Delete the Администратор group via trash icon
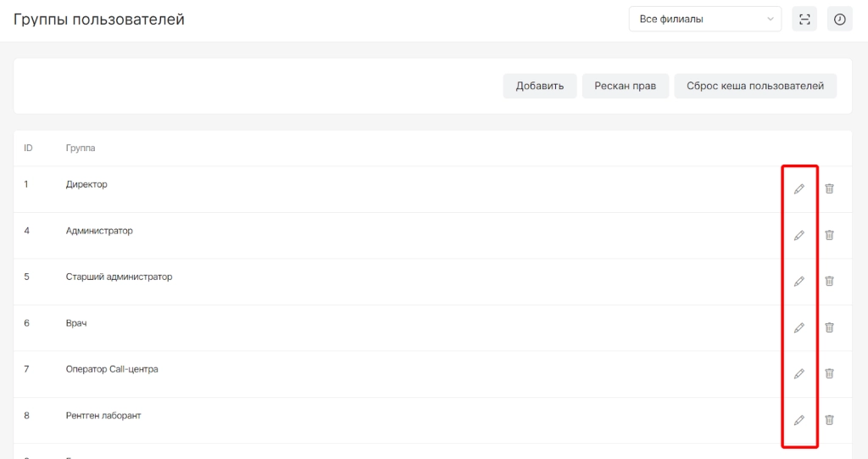Screen dimensions: 868x459 click(829, 235)
